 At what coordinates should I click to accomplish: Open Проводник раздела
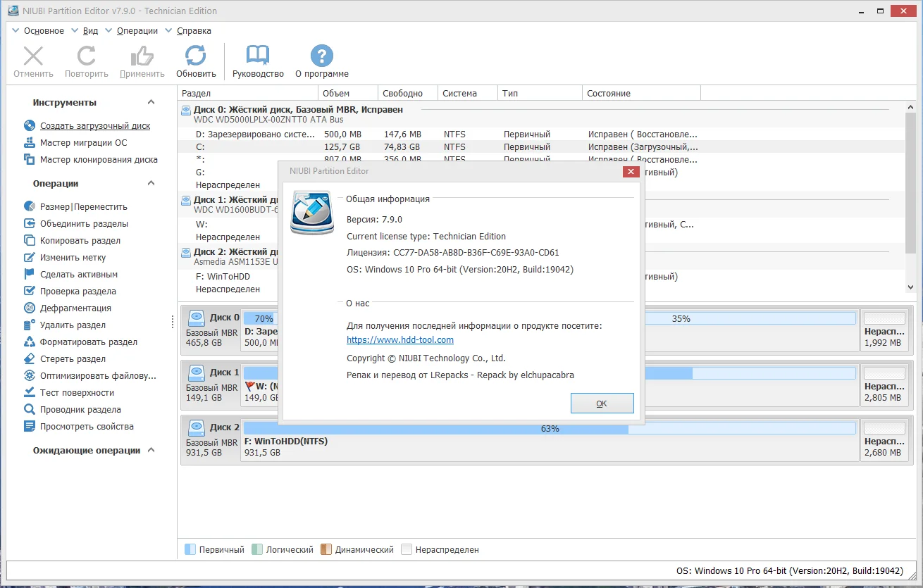pyautogui.click(x=80, y=410)
